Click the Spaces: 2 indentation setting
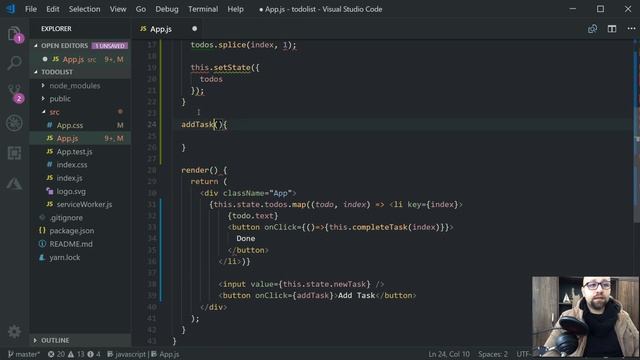Viewport: 640px width, 360px height. tap(493, 354)
